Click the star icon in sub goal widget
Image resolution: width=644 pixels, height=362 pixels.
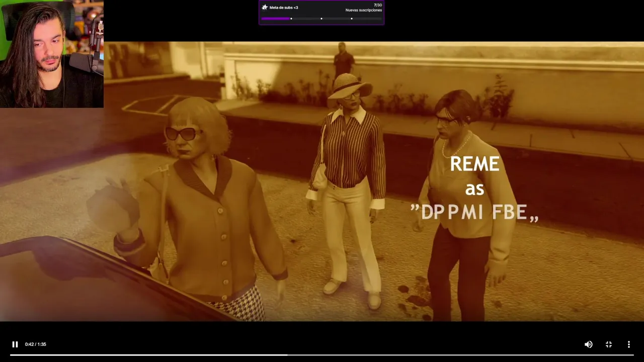click(265, 8)
